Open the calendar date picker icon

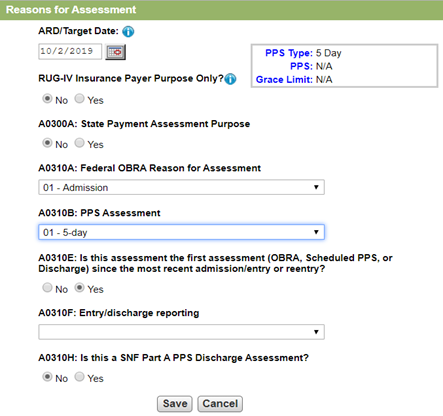click(x=115, y=52)
